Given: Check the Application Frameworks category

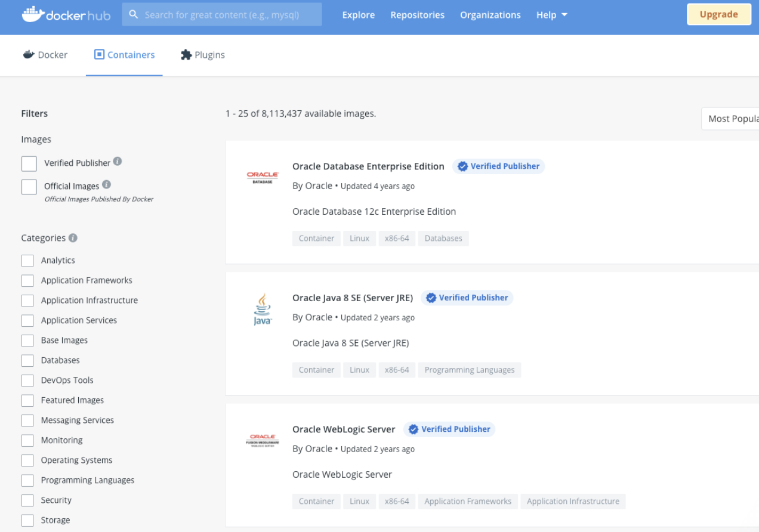Looking at the screenshot, I should [27, 280].
